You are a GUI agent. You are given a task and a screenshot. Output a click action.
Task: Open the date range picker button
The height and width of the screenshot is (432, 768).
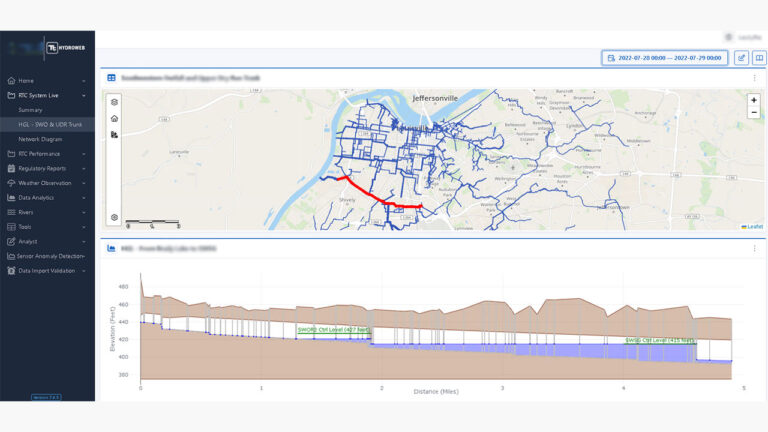tap(665, 58)
